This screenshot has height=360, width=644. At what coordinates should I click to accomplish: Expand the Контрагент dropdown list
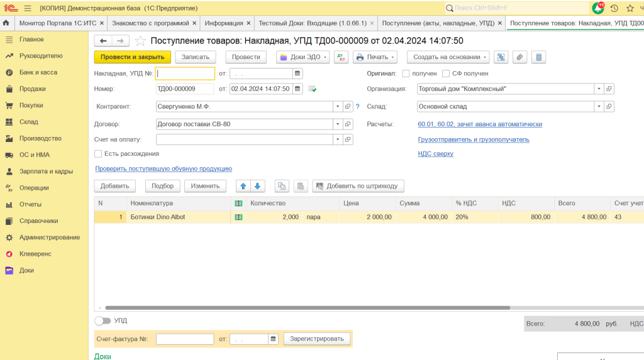click(338, 106)
